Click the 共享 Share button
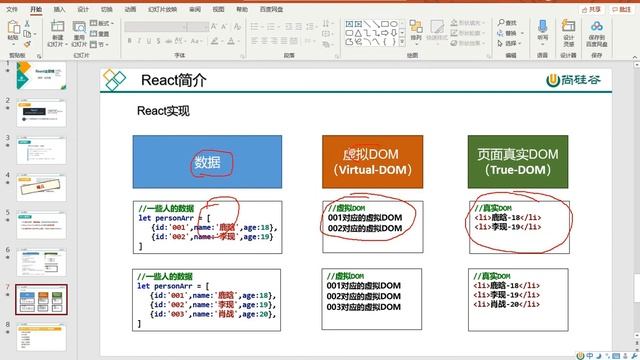The image size is (640, 360). point(591,9)
